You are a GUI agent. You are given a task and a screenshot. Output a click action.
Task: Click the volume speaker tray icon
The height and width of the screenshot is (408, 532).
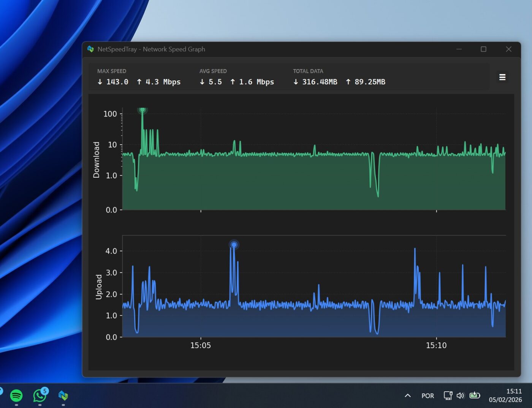460,395
